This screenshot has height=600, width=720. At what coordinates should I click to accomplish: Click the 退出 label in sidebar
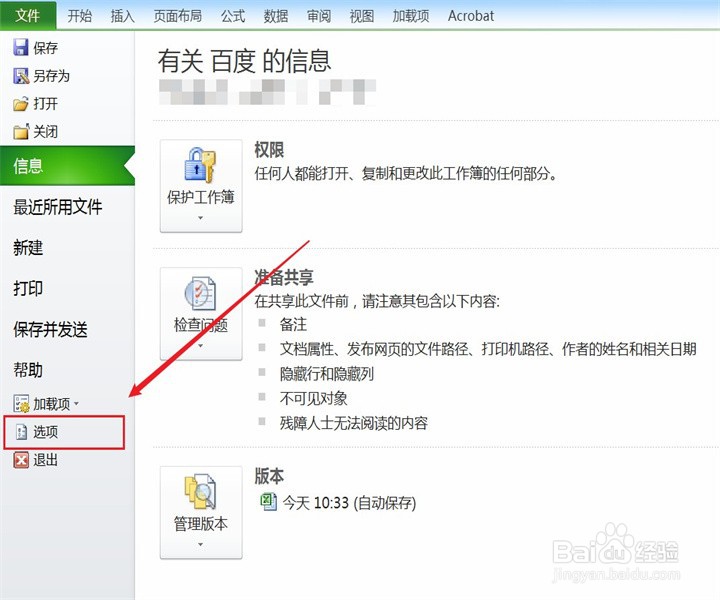tap(45, 460)
